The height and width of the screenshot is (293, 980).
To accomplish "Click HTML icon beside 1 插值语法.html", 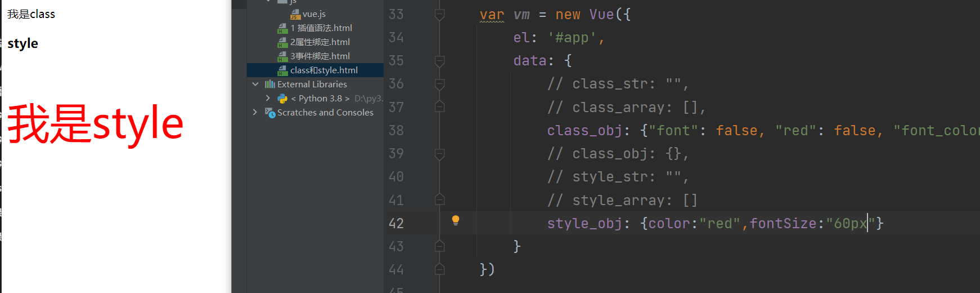I will coord(282,28).
